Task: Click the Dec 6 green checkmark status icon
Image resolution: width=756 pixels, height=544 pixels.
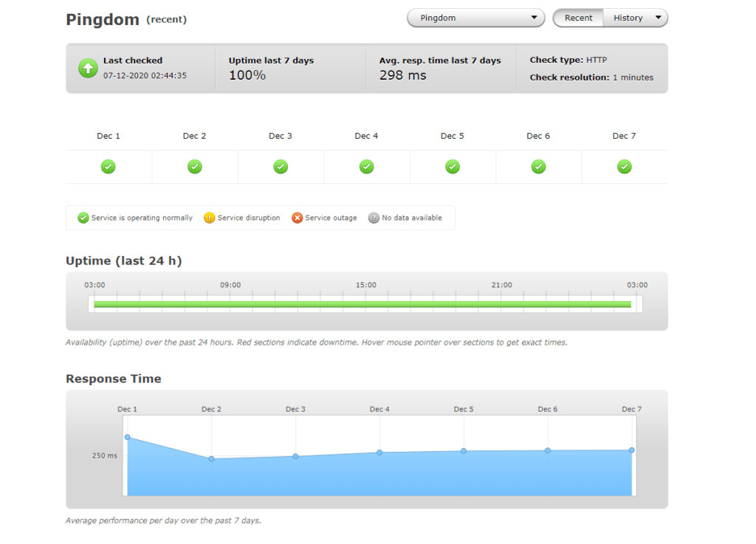Action: (538, 167)
